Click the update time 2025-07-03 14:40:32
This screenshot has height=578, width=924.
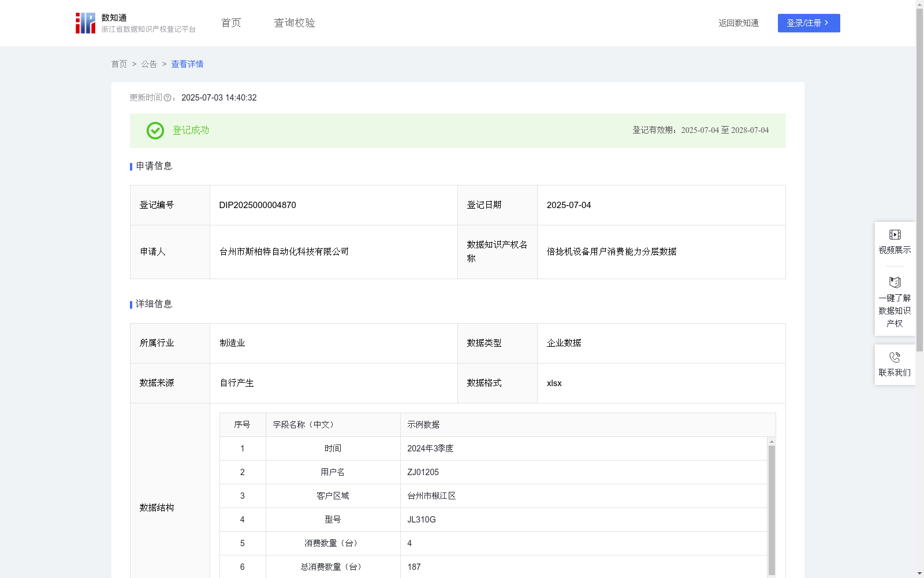click(x=219, y=98)
